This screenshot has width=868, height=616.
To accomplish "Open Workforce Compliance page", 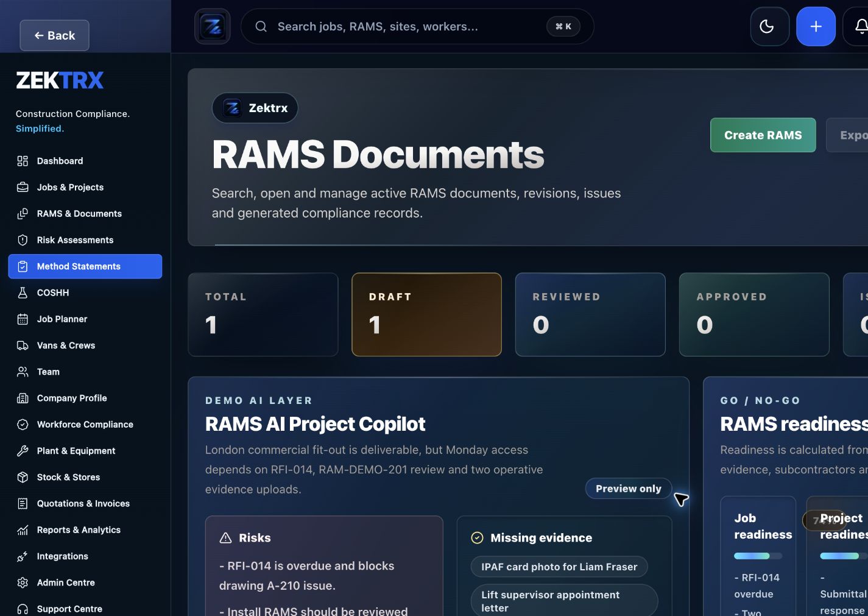I will coord(85,424).
